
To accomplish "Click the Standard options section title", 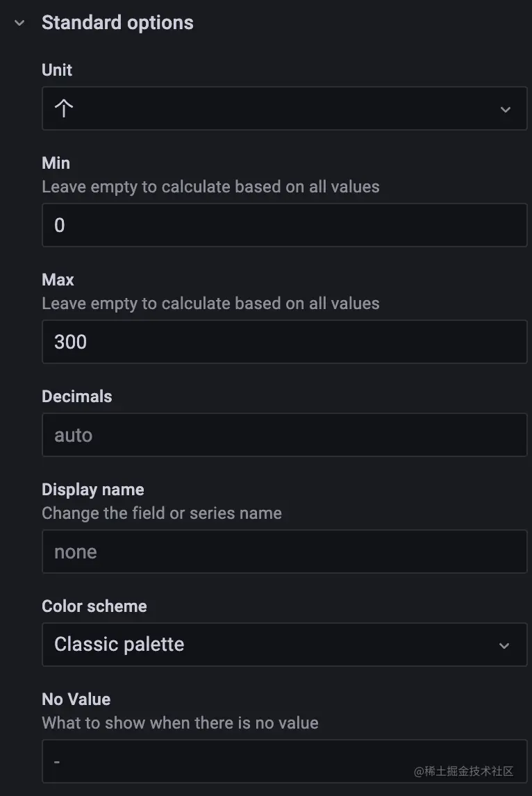I will 117,23.
